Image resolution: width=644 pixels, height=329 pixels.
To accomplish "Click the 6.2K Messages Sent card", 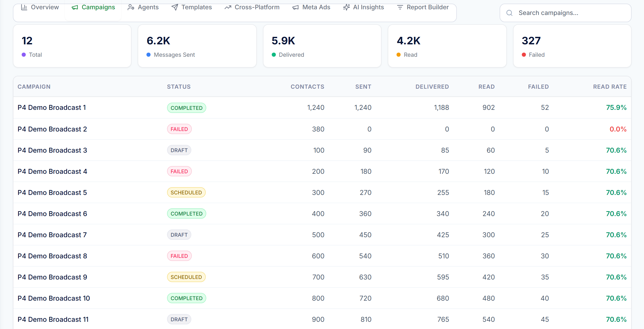I will [x=197, y=46].
